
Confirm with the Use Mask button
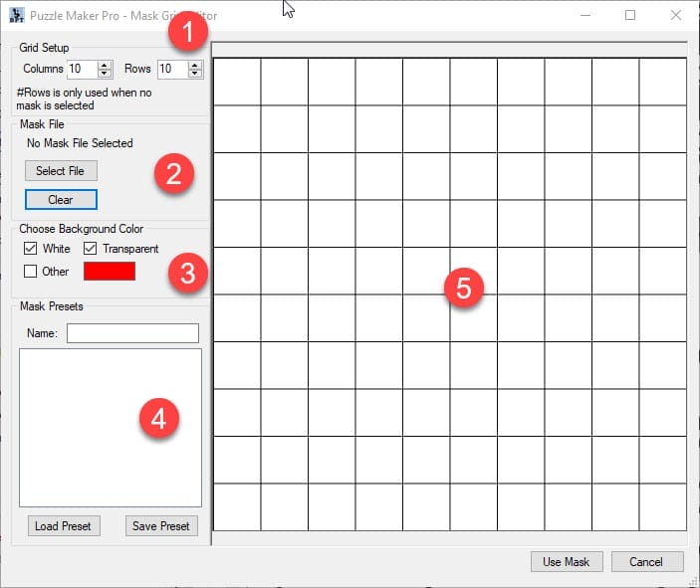click(x=566, y=561)
